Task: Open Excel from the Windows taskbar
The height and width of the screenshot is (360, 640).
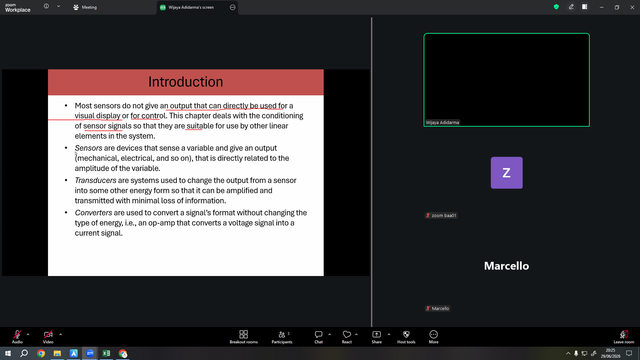Action: 106,353
